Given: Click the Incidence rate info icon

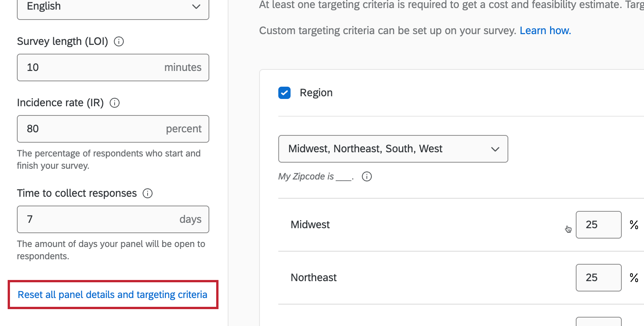Looking at the screenshot, I should [x=115, y=103].
